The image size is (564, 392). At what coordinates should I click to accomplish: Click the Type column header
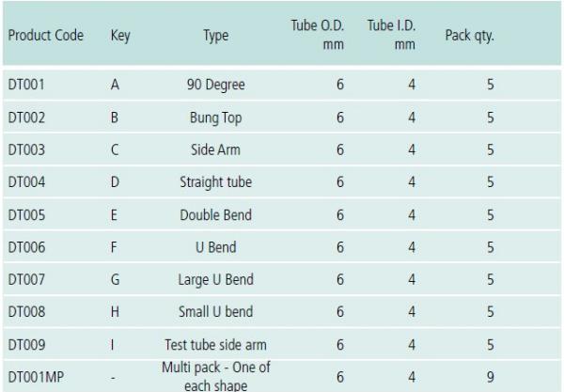[216, 36]
